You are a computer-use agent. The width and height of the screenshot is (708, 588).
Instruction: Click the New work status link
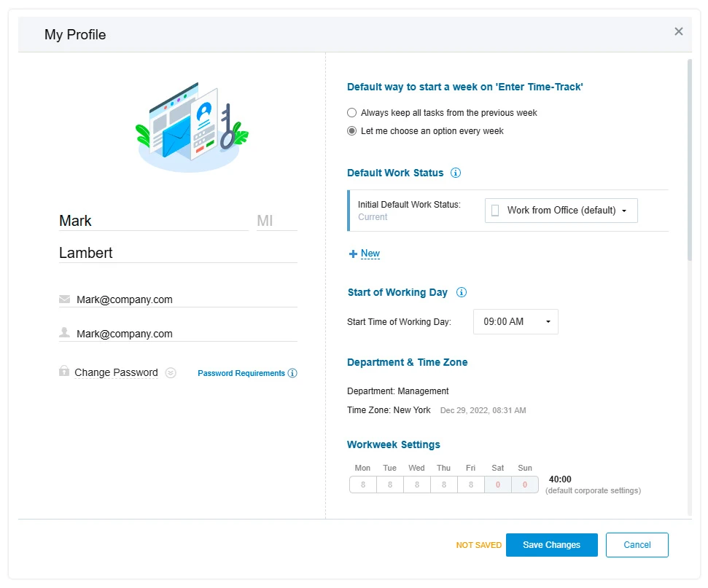(370, 254)
